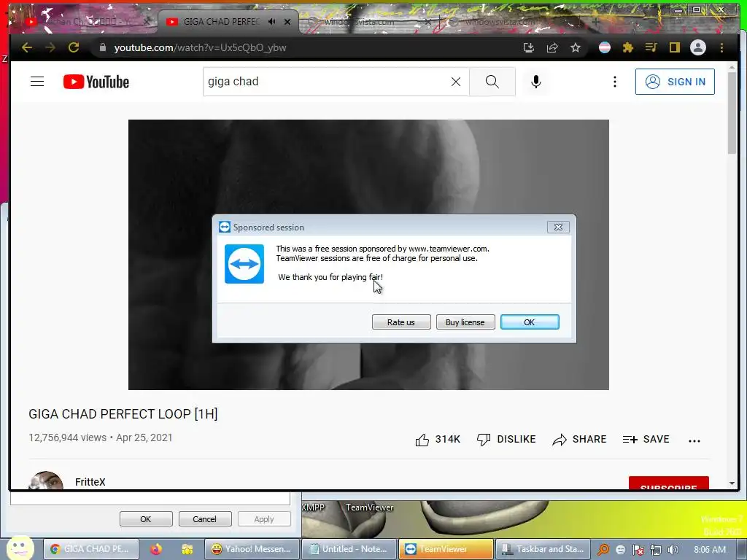Viewport: 747px width, 560px height.
Task: Click OK in the Sponsored session dialog
Action: tap(530, 322)
